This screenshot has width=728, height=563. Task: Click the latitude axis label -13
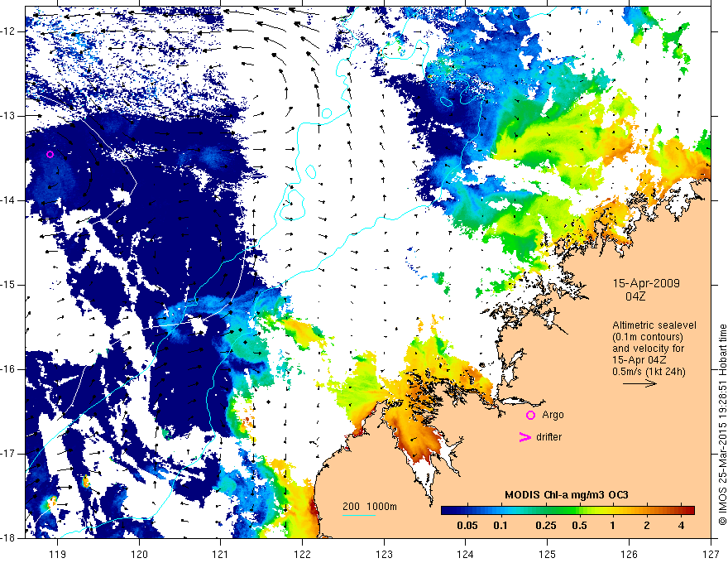[8, 116]
